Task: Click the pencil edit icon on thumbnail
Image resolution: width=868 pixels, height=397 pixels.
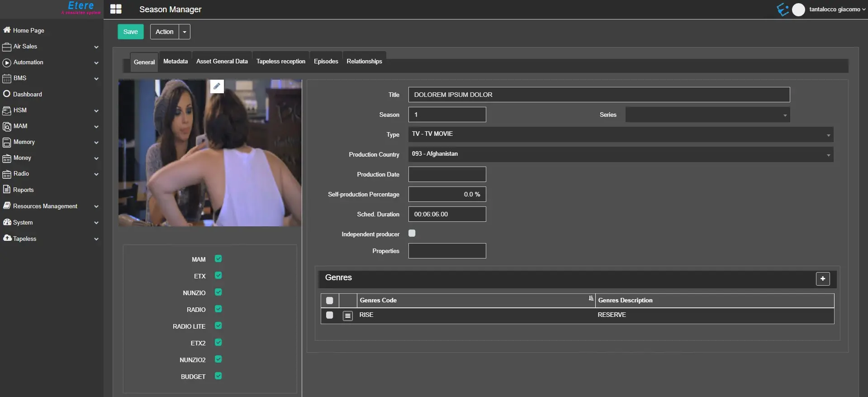Action: (x=217, y=86)
